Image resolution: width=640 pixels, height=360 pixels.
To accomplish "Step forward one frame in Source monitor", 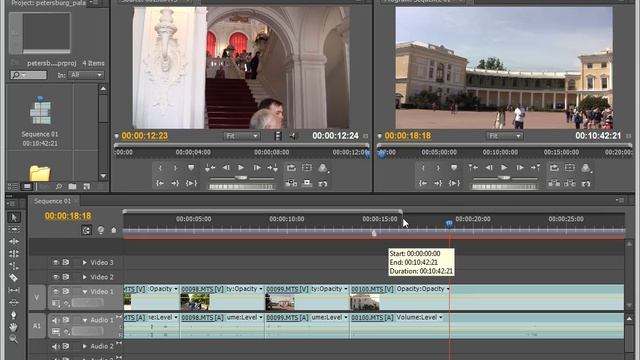I will point(257,168).
